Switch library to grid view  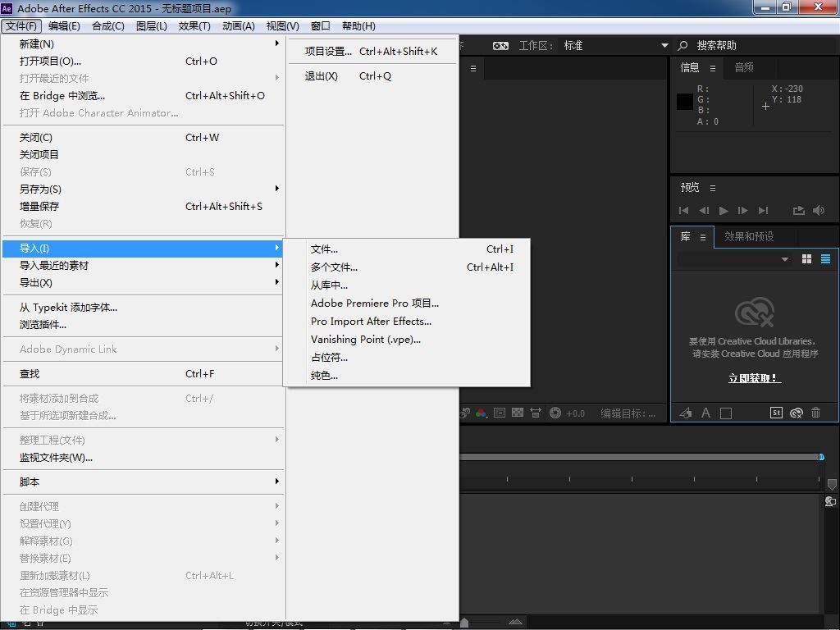(807, 259)
